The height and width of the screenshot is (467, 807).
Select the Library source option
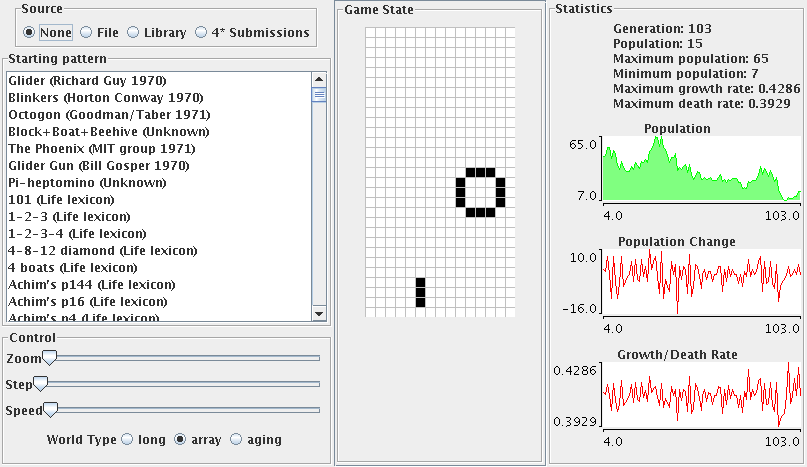click(x=135, y=32)
